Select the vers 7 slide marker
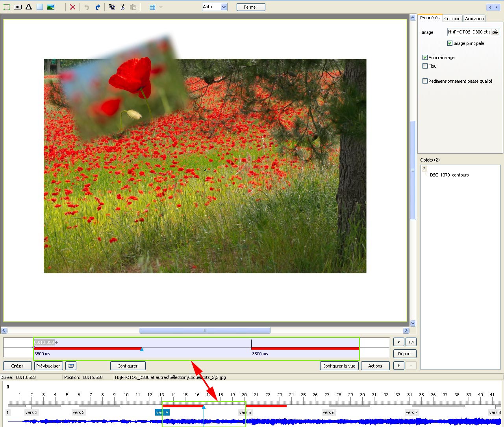The image size is (504, 427). [411, 412]
